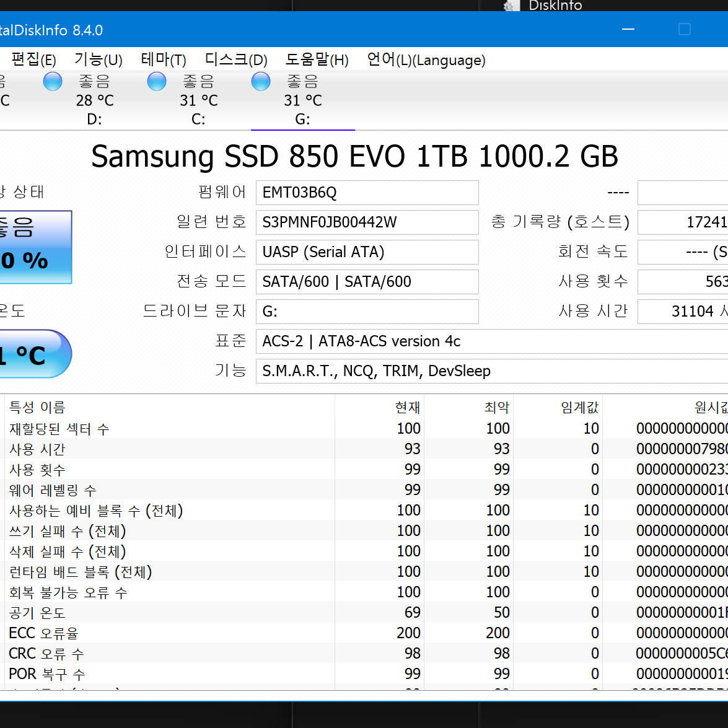Viewport: 728px width, 728px height.
Task: Open the 기능(U) menu
Action: [99, 60]
